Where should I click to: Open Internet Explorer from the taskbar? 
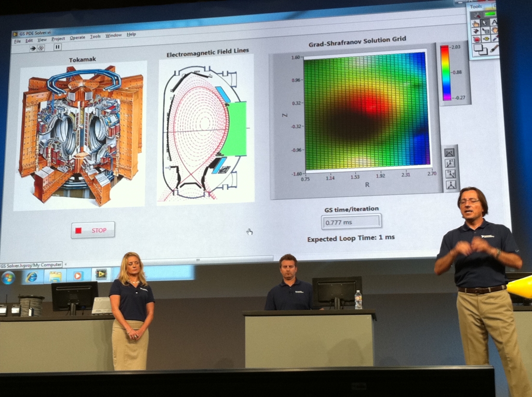click(32, 277)
